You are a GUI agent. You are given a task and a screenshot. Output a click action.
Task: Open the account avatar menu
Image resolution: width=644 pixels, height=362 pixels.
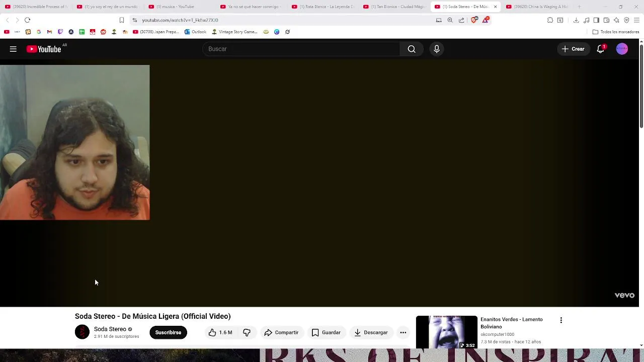(x=622, y=49)
